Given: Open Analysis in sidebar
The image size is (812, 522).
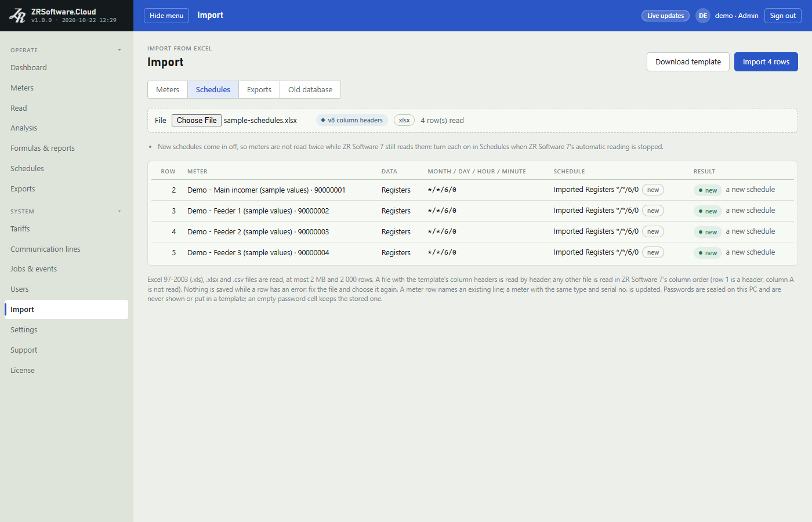Looking at the screenshot, I should (x=66, y=128).
